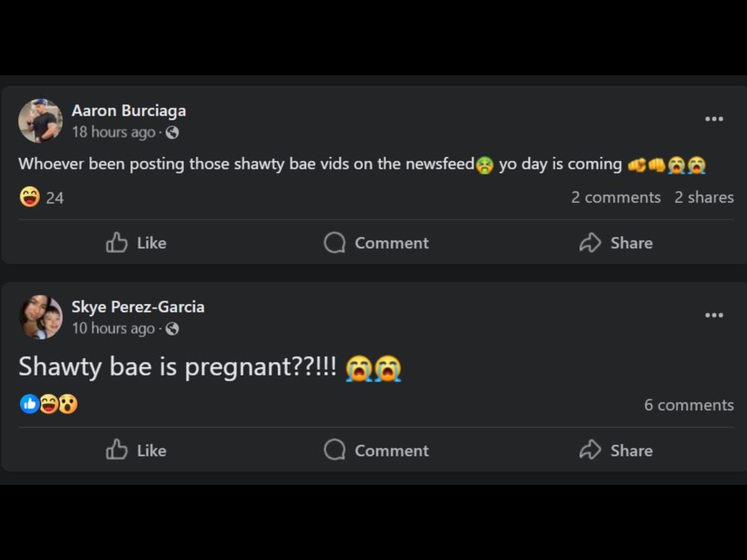Share Aaron Burciaga's post
The height and width of the screenshot is (560, 747).
click(x=616, y=243)
